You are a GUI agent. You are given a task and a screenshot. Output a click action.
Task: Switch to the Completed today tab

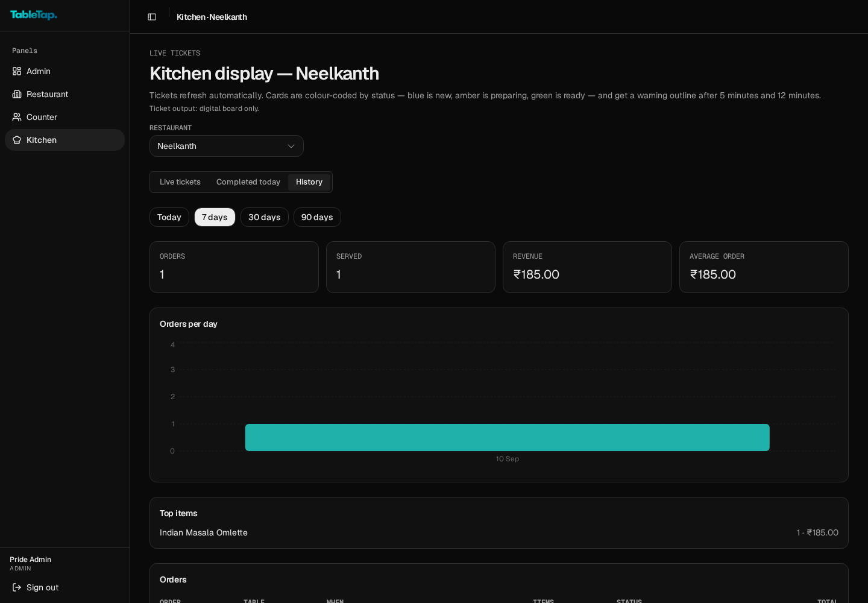pos(248,182)
